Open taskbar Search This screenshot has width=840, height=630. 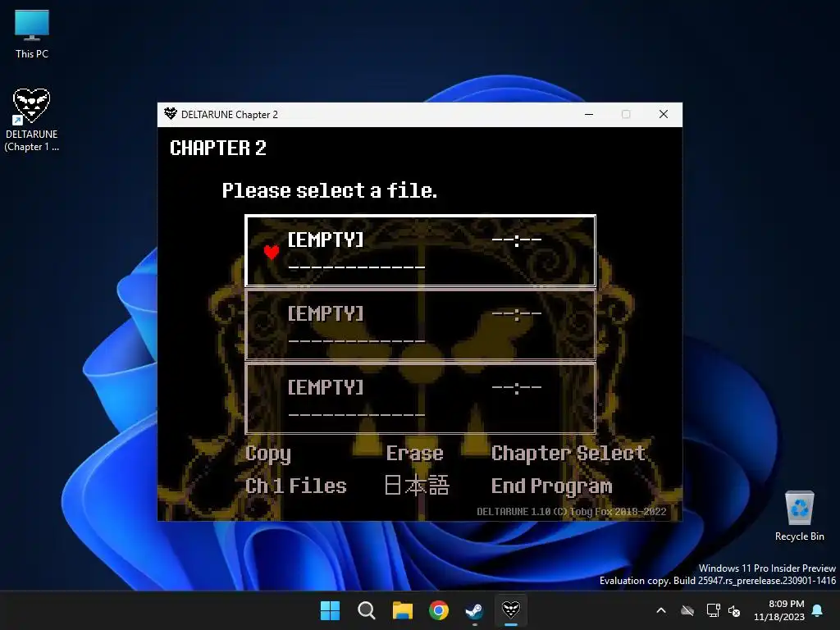click(367, 610)
